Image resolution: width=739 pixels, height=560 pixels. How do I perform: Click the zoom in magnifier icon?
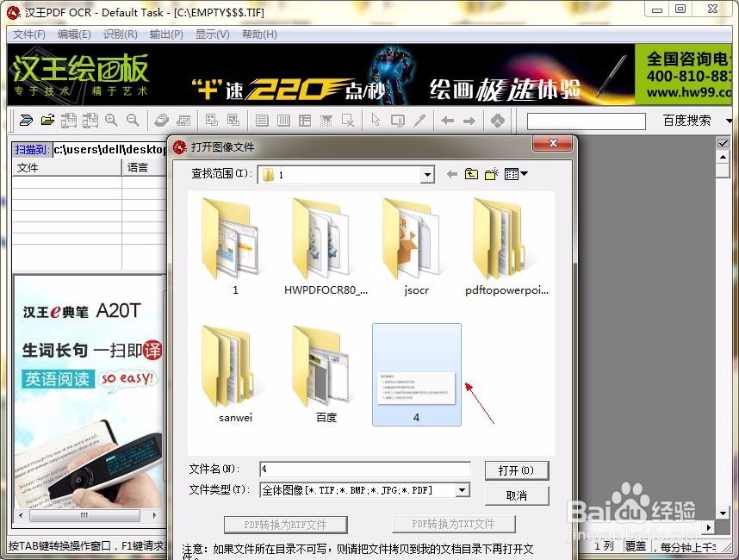pyautogui.click(x=111, y=121)
